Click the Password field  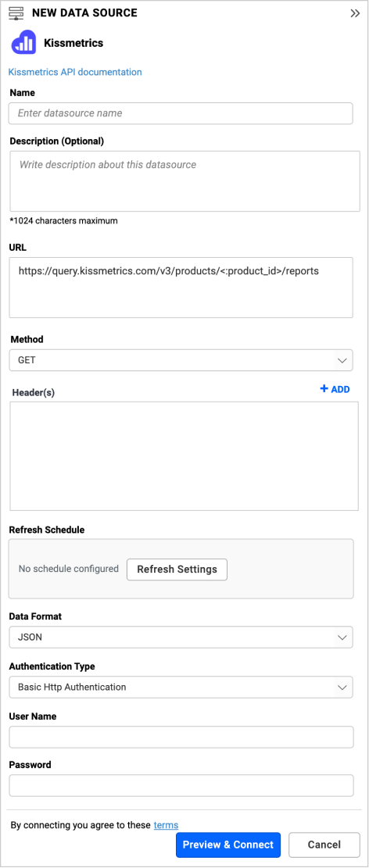[x=181, y=785]
